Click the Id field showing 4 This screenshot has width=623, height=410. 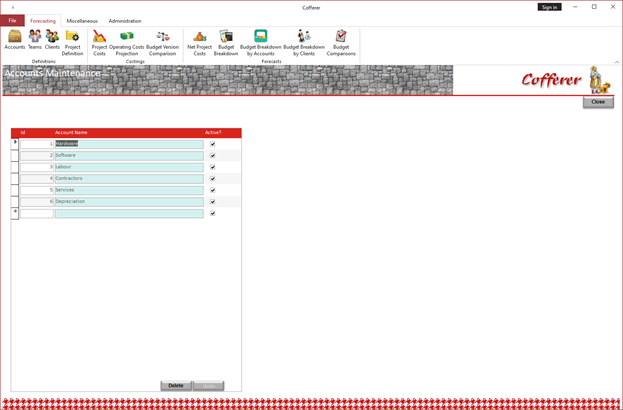(37, 179)
